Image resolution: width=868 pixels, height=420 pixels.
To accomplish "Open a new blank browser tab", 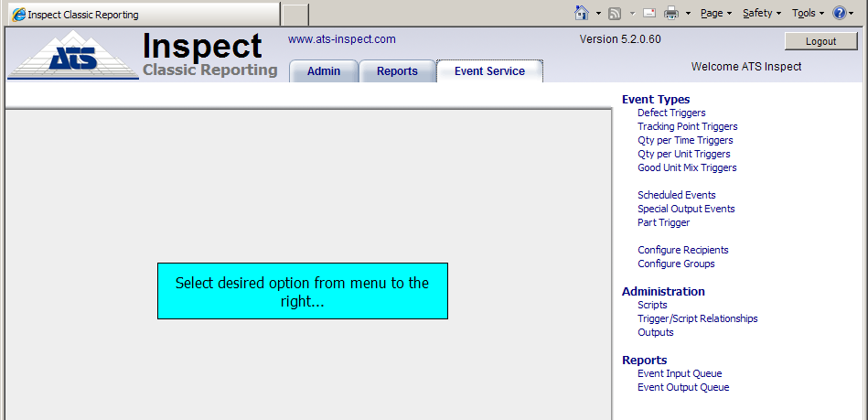I will tap(295, 15).
